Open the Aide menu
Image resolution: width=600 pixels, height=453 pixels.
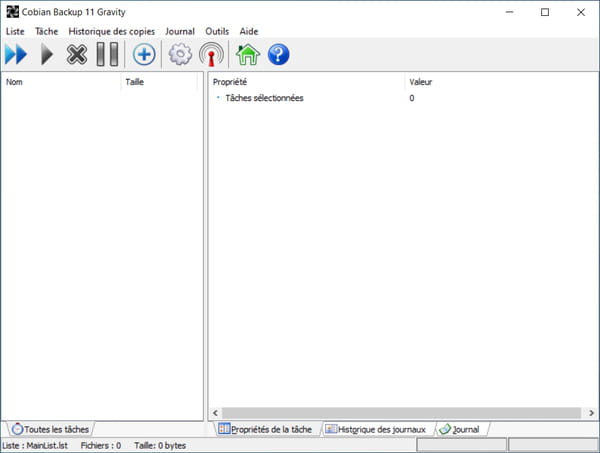click(249, 31)
